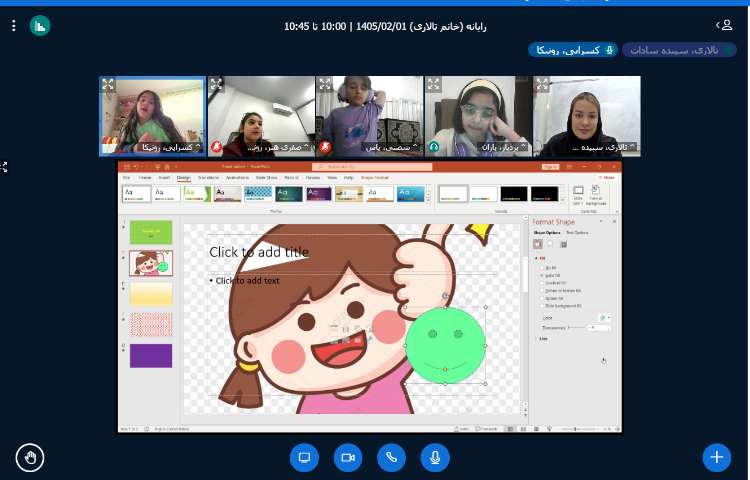Fullscreen the تالاری، سپیده webcam tile
The width and height of the screenshot is (750, 480).
tap(542, 85)
